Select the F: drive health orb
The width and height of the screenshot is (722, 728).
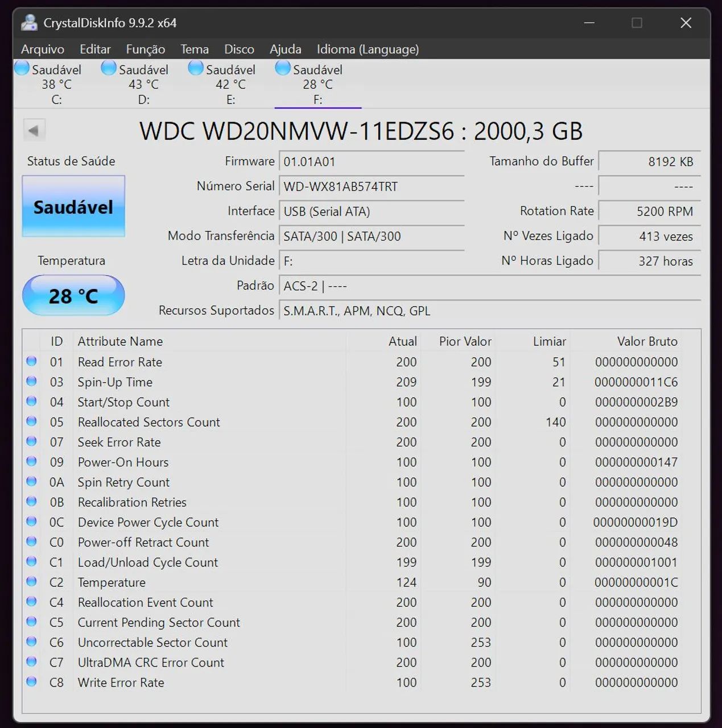(283, 68)
